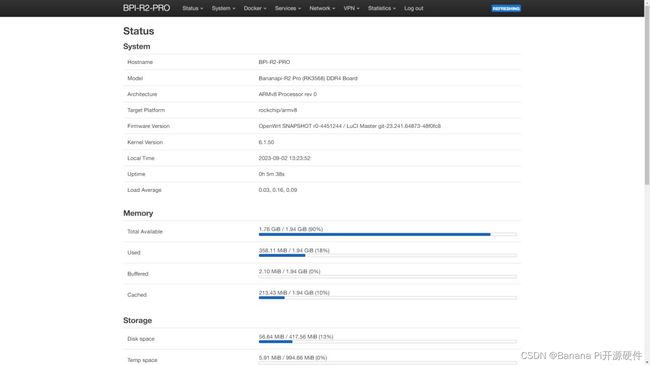Select the Kernel Version value 6.1.50
Screen dimensions: 650x365
click(x=266, y=142)
